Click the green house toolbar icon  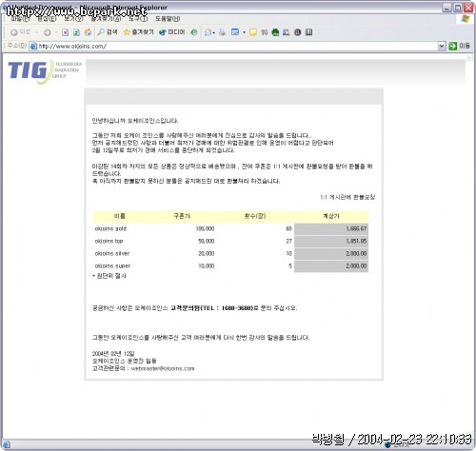(x=275, y=32)
